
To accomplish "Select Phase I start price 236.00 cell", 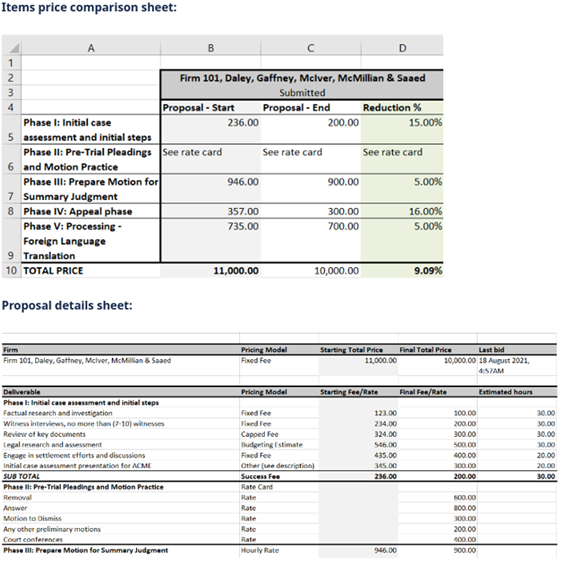I will click(210, 129).
